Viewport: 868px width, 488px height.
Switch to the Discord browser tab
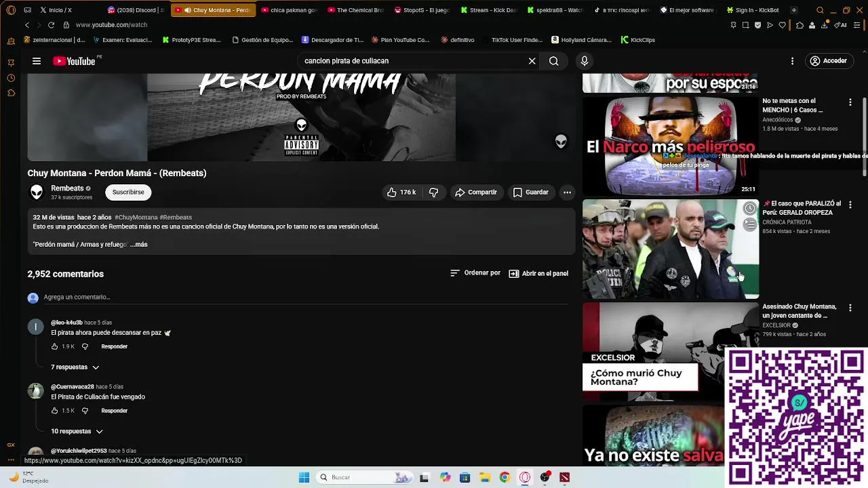pyautogui.click(x=135, y=10)
